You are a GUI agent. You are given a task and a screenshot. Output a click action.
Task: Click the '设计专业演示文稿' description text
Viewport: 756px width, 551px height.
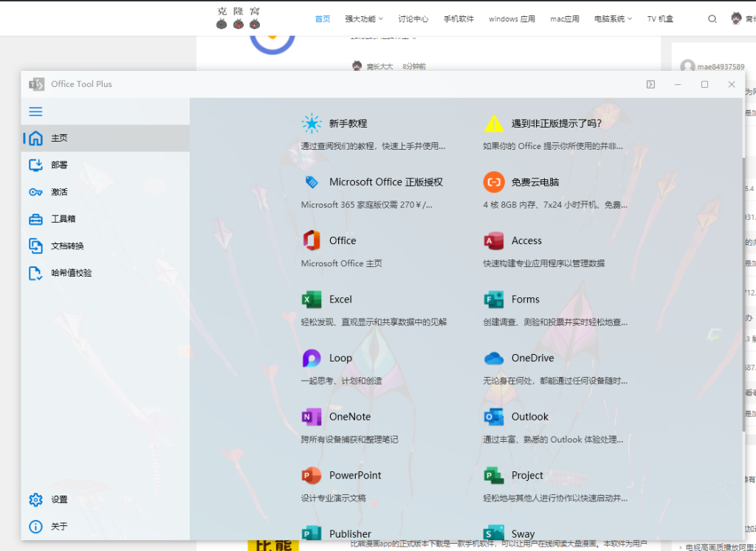tap(334, 498)
